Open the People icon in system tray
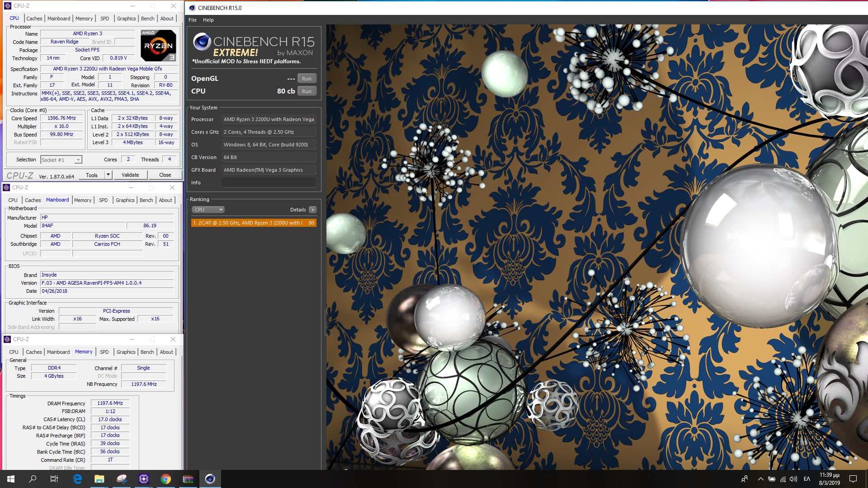The height and width of the screenshot is (488, 868). click(745, 479)
